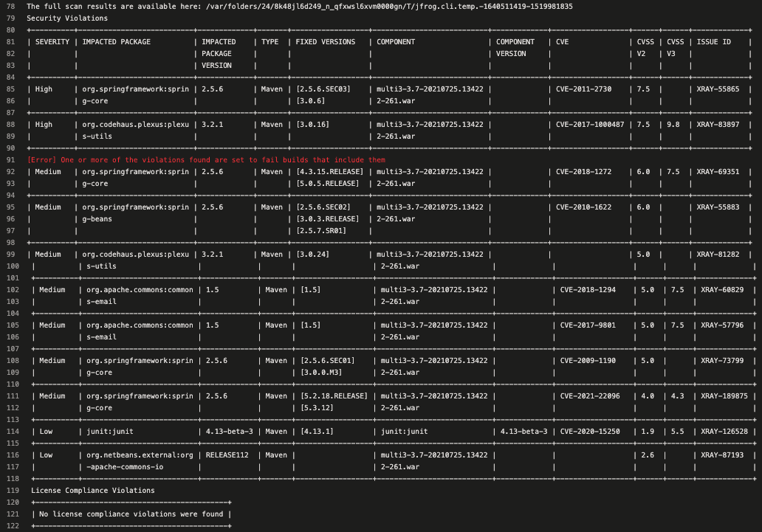Click issue ID XRAY-189875
Screen dimensions: 762x532
click(724, 396)
